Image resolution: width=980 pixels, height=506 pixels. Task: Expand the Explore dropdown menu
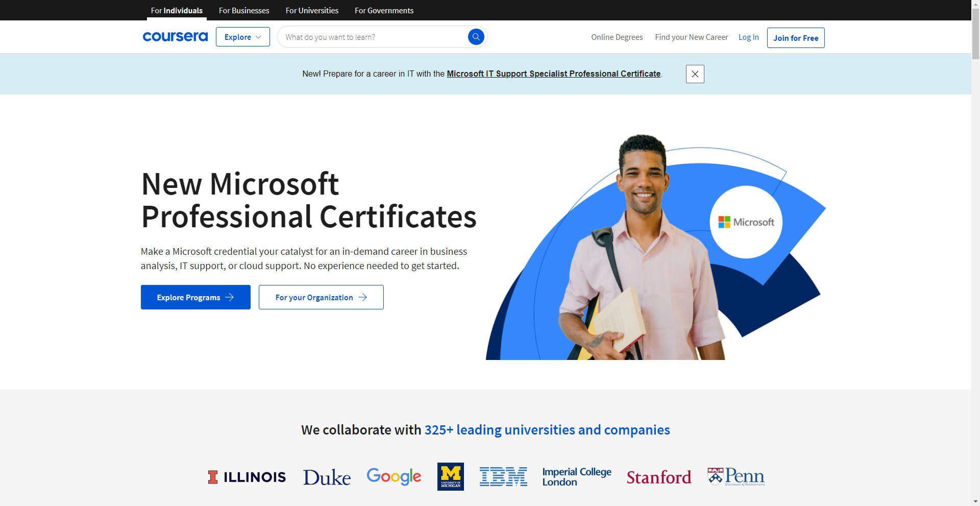click(242, 37)
